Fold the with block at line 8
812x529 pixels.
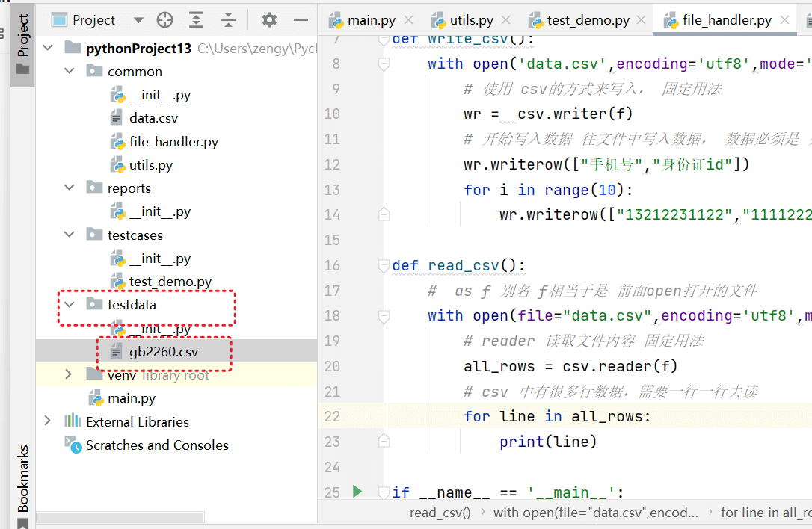pyautogui.click(x=384, y=64)
